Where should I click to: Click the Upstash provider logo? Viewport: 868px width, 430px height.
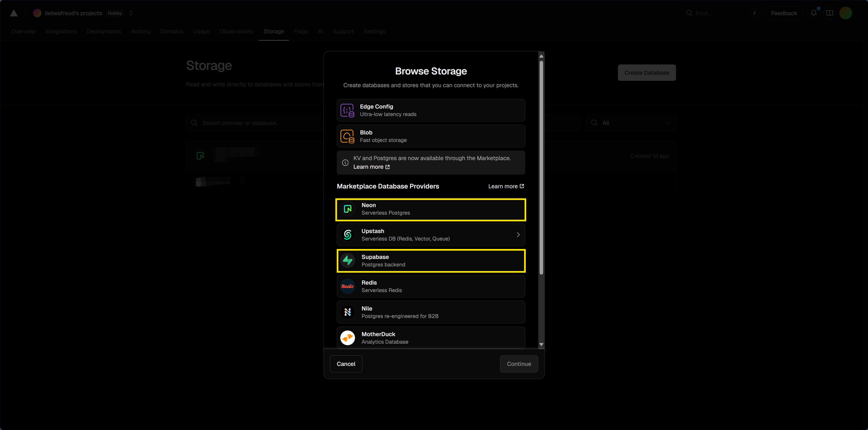coord(347,235)
